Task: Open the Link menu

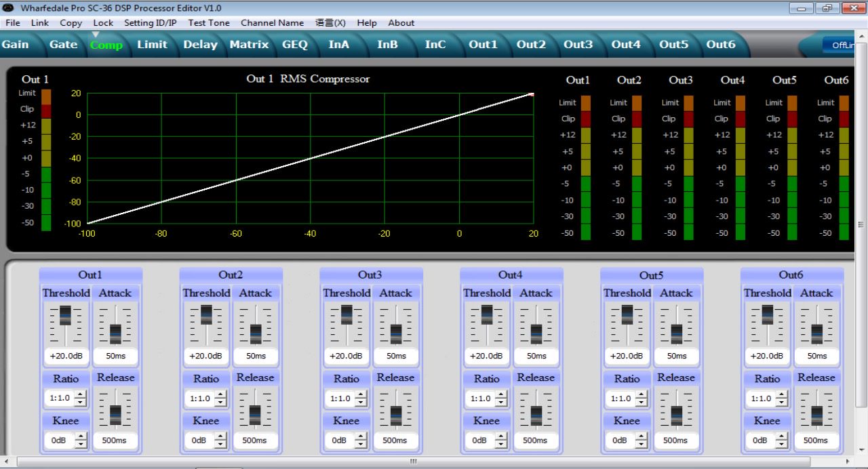Action: tap(40, 22)
